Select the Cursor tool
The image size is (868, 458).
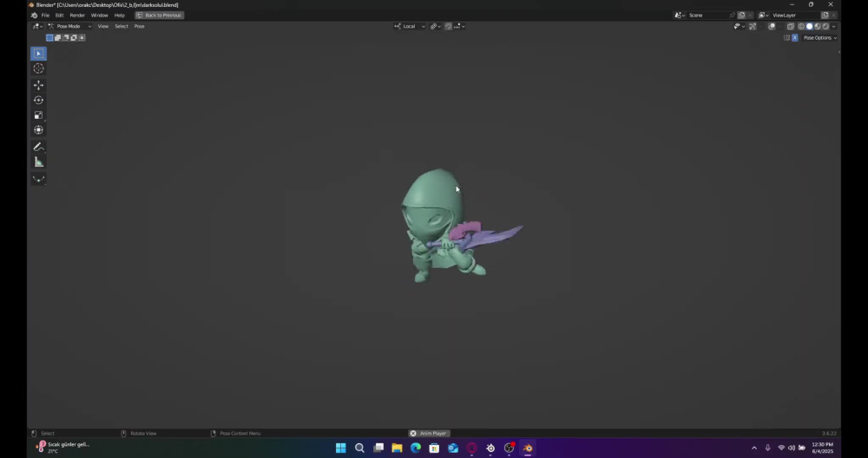pos(39,69)
